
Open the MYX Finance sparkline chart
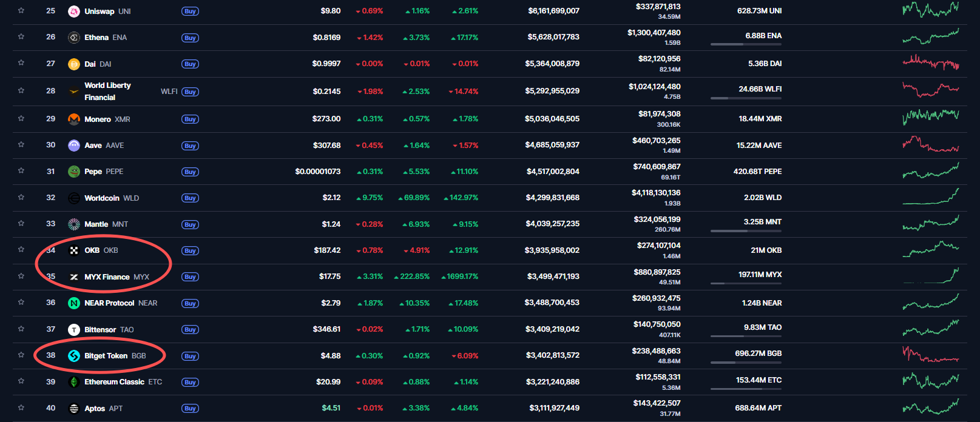[931, 276]
